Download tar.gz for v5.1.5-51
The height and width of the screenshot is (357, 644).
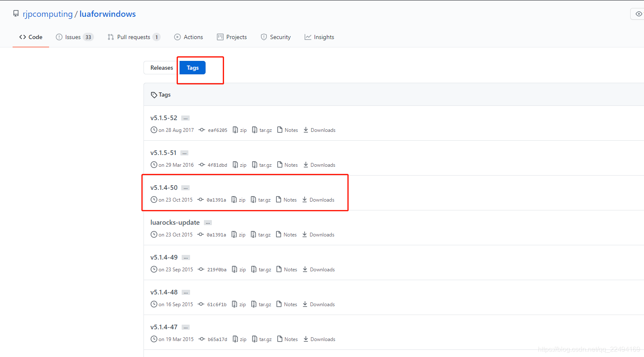(x=262, y=165)
